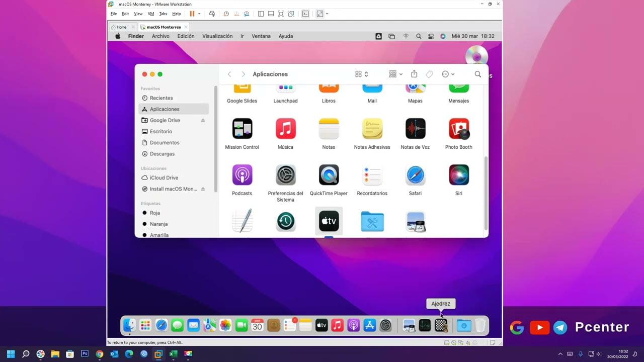Screen dimensions: 644x362
Task: Open the VMware Tabs menu
Action: pos(163,14)
